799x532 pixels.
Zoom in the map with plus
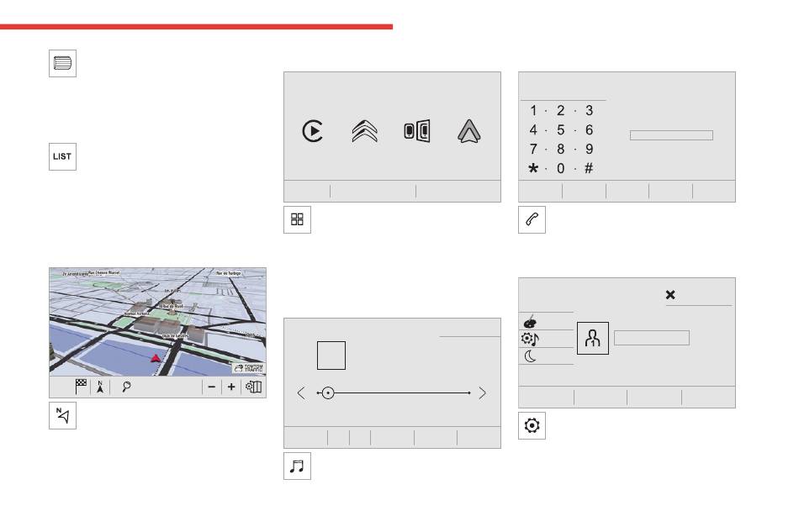(230, 387)
